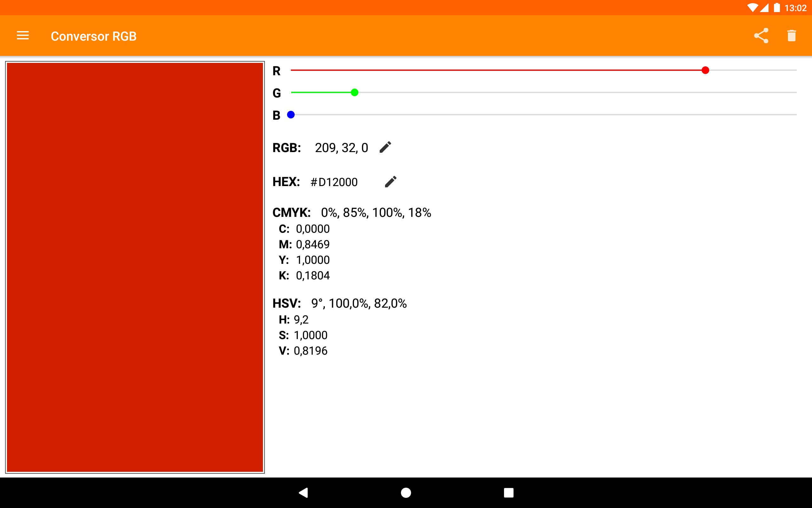Viewport: 812px width, 508px height.
Task: Edit HEX value with pencil icon
Action: (390, 181)
